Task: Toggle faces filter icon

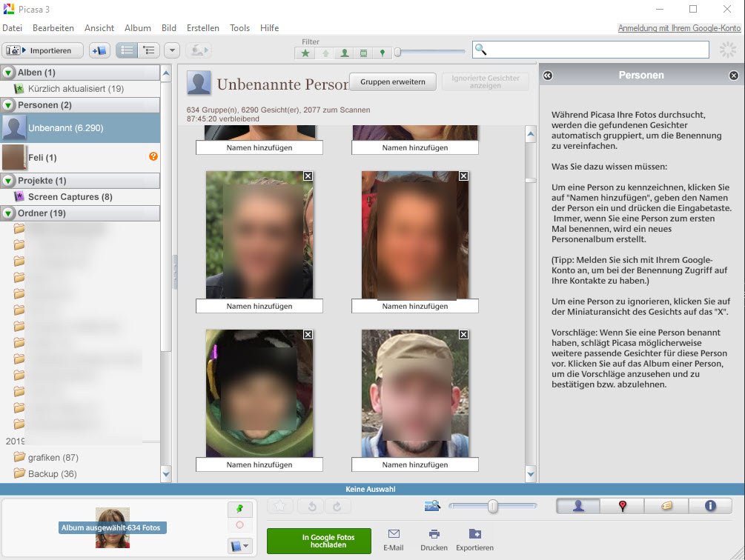Action: click(345, 53)
